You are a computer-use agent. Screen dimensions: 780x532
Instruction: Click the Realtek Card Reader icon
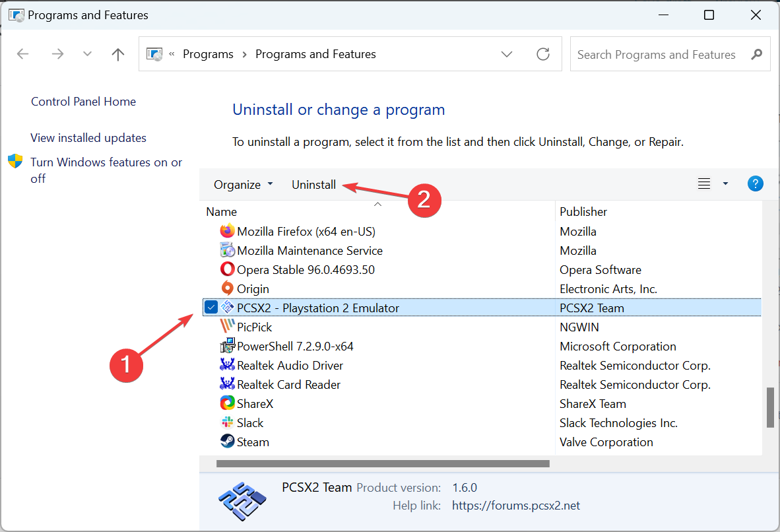point(227,384)
